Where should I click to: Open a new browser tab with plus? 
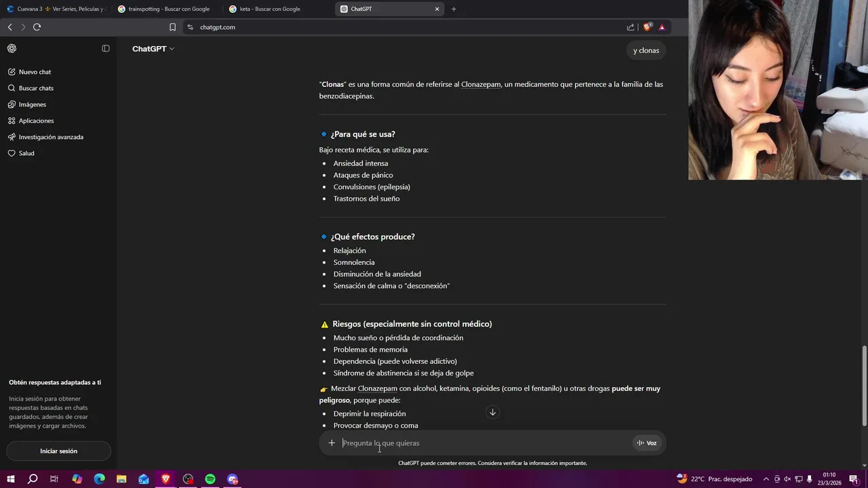click(454, 9)
